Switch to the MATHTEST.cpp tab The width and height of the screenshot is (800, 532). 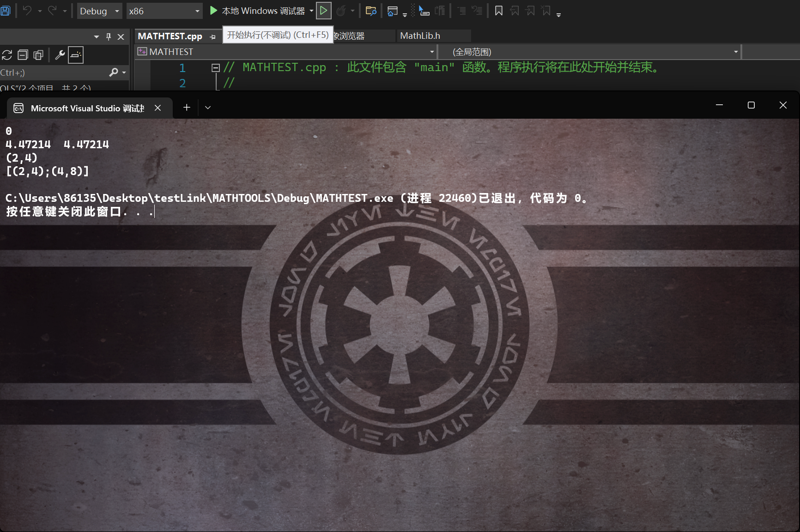click(x=170, y=36)
